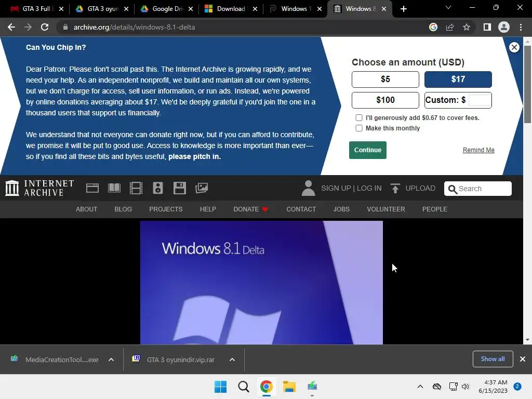Click the browser forward arrow

(x=28, y=27)
